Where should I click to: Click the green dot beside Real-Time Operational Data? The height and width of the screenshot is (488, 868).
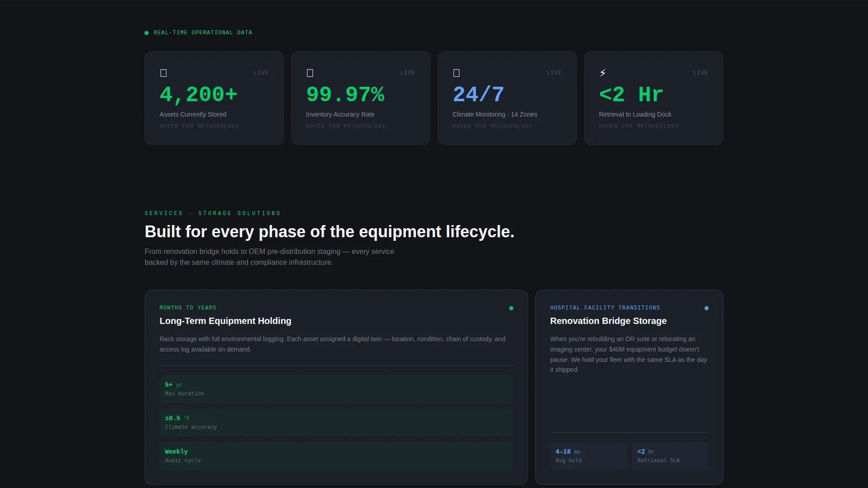pyautogui.click(x=146, y=33)
